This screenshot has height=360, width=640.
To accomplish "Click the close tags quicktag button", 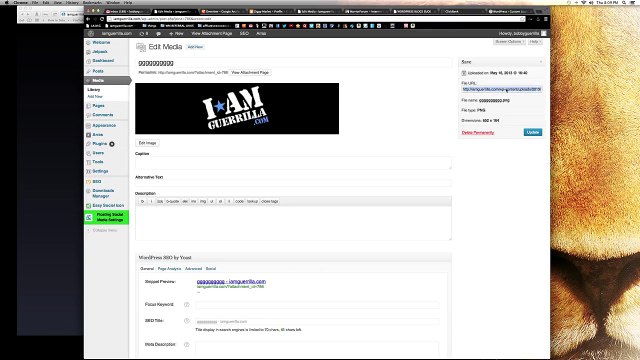I will click(269, 202).
